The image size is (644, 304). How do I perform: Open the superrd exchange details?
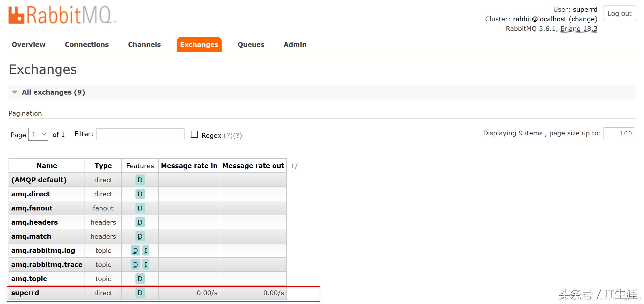click(25, 293)
